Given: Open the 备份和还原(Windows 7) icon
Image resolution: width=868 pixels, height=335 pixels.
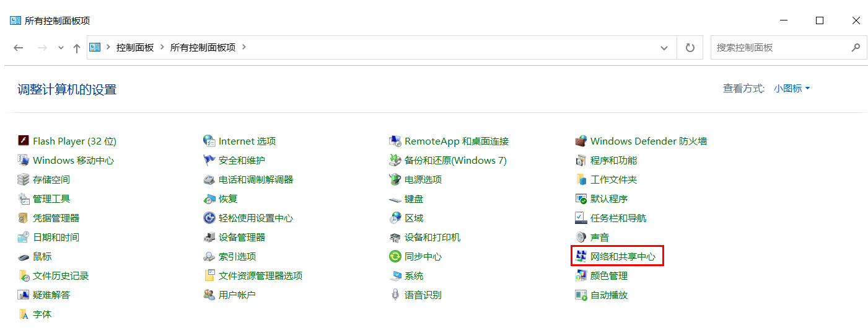Looking at the screenshot, I should coord(395,160).
